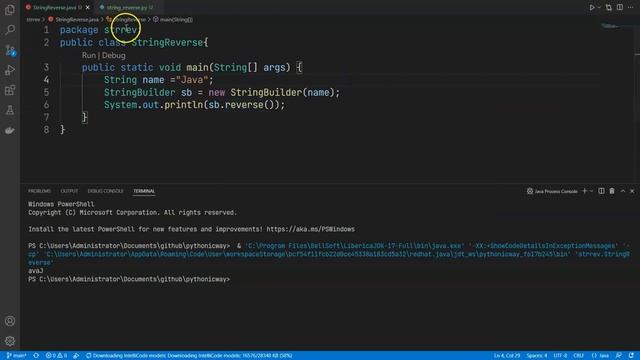Screen dimensions: 640x360
Task: Close the terminal panel
Action: 632,191
